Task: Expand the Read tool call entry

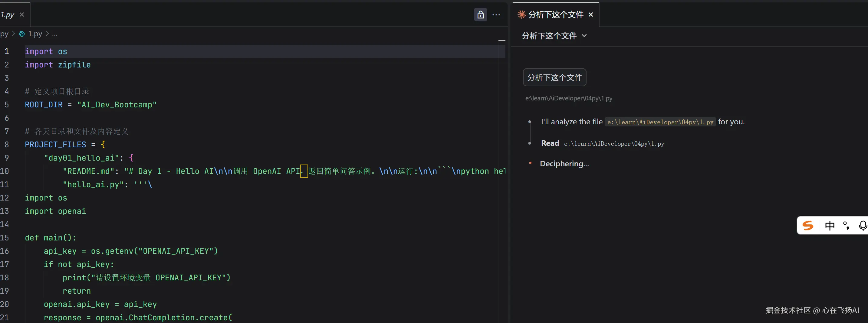Action: (550, 143)
